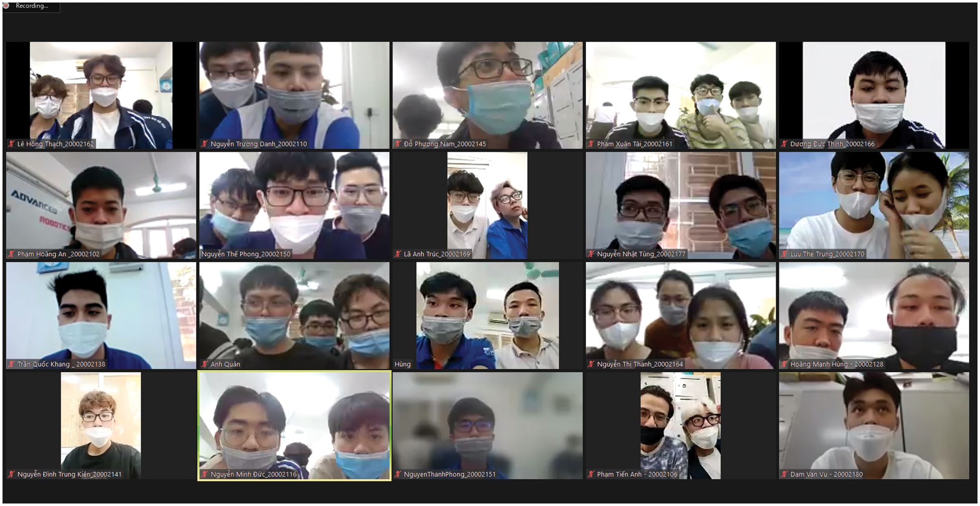
Task: Click muted mic icon beside Nguyễn Trường Danh_20002110
Action: tap(205, 144)
